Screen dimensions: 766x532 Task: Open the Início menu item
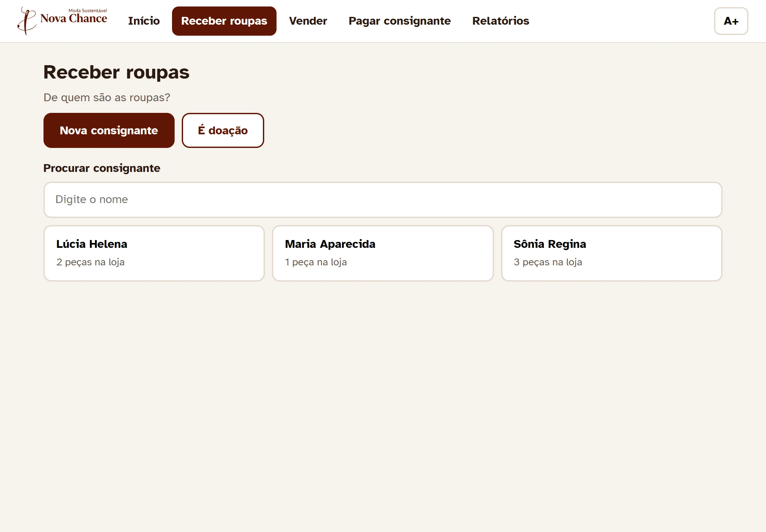[144, 21]
